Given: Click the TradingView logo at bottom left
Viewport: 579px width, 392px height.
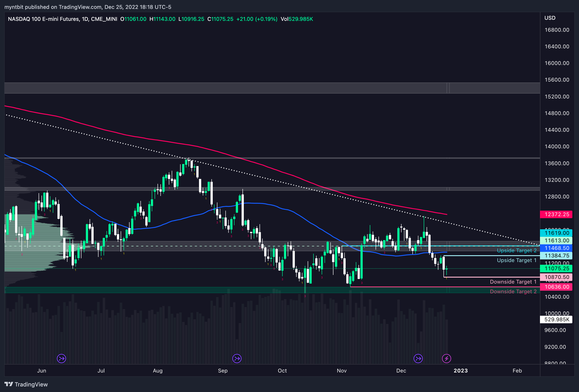Looking at the screenshot, I should coord(26,384).
